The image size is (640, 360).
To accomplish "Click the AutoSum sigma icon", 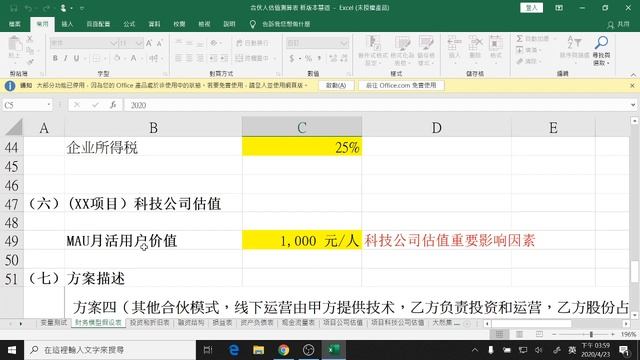I will [x=520, y=39].
